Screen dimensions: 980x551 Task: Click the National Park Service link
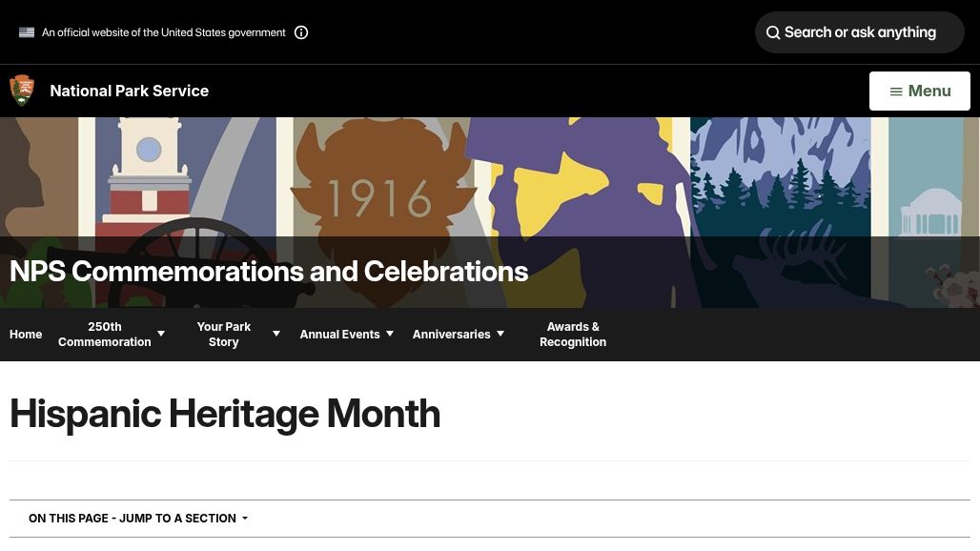[x=130, y=92]
